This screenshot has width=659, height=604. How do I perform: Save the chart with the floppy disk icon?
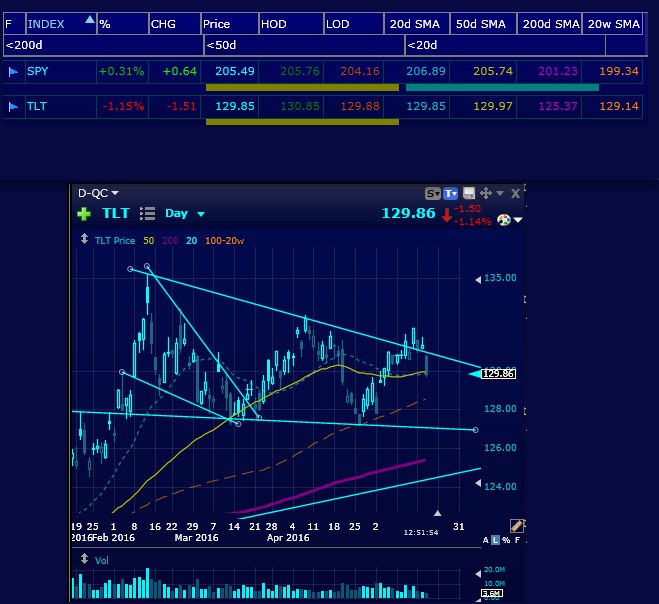coord(469,193)
